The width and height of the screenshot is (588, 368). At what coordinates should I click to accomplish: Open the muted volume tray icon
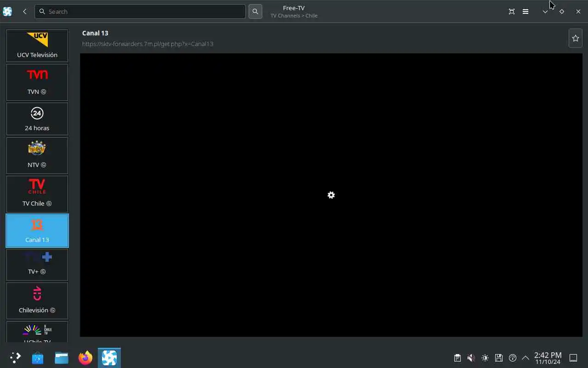tap(471, 357)
